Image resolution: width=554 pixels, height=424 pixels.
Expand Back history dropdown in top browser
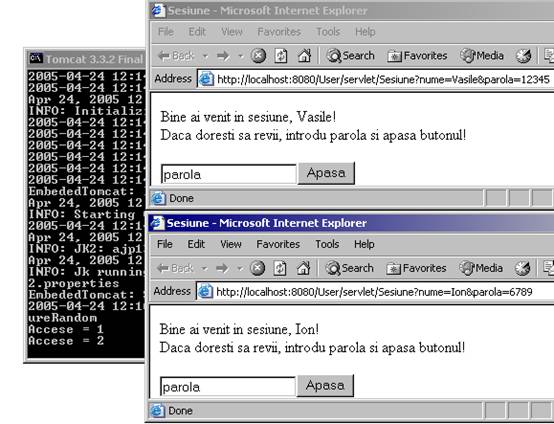click(205, 56)
